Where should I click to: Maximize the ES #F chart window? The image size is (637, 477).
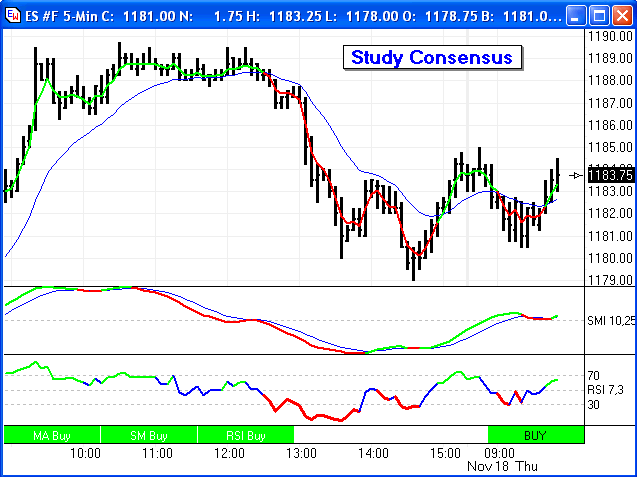pyautogui.click(x=597, y=16)
